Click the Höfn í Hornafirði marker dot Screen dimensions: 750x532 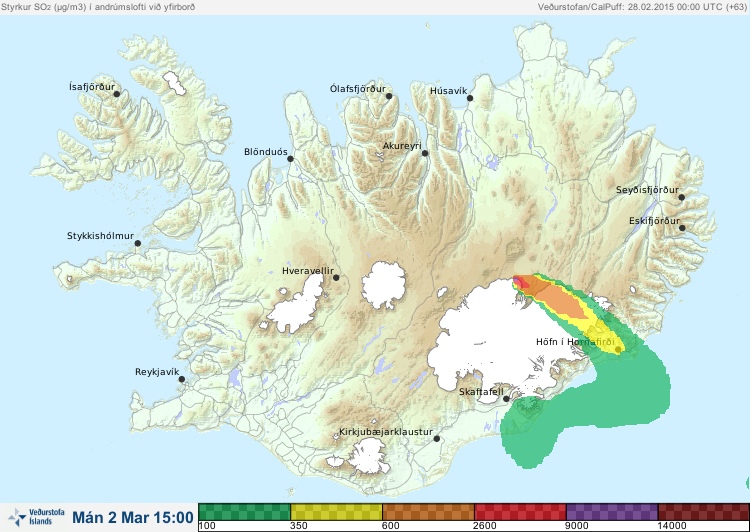[x=618, y=350]
